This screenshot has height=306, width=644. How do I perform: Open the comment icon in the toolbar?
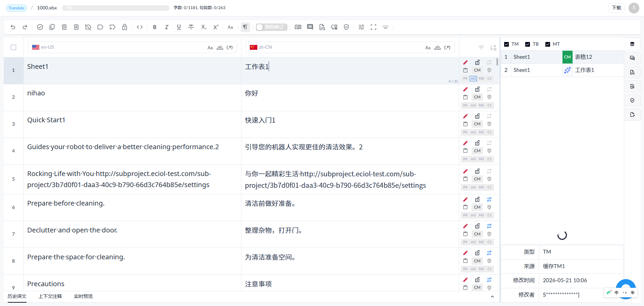310,27
